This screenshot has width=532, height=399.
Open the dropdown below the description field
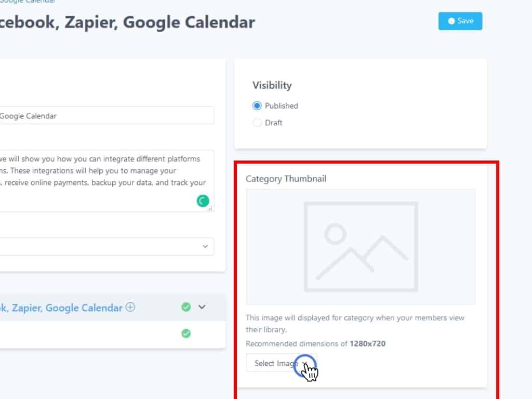click(104, 246)
